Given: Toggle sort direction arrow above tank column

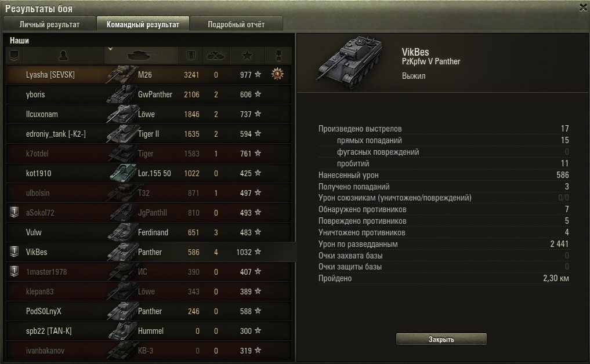Looking at the screenshot, I should 110,49.
